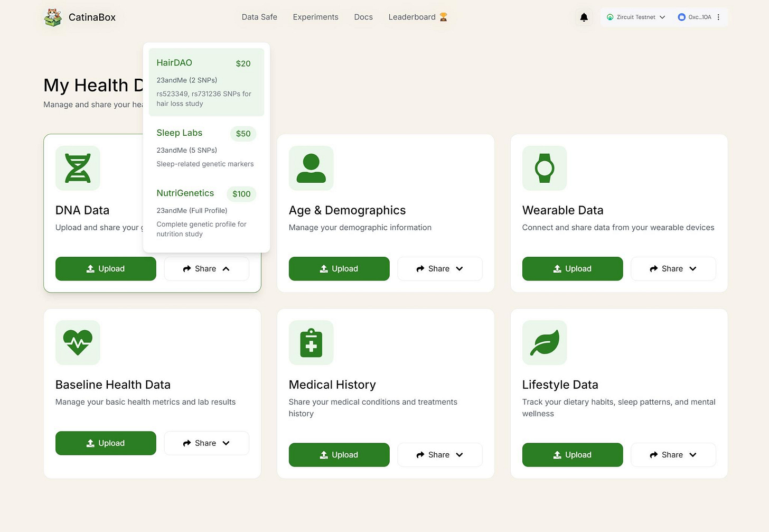Upload Lifestyle Data

573,455
